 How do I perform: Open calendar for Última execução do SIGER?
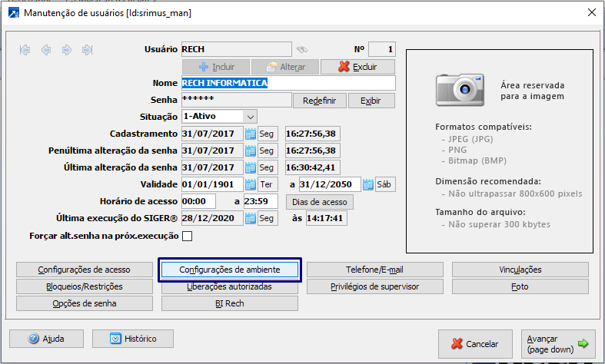click(251, 218)
